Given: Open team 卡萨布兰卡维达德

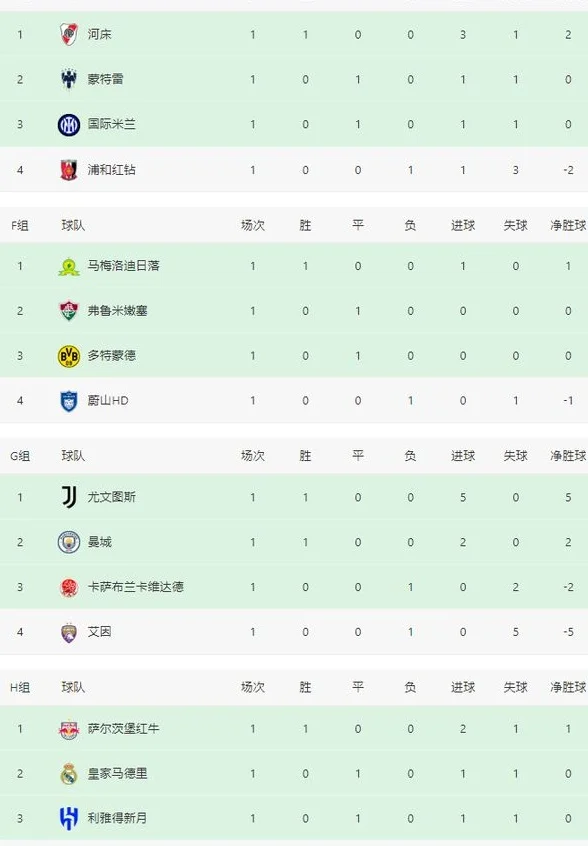Looking at the screenshot, I should 135,587.
